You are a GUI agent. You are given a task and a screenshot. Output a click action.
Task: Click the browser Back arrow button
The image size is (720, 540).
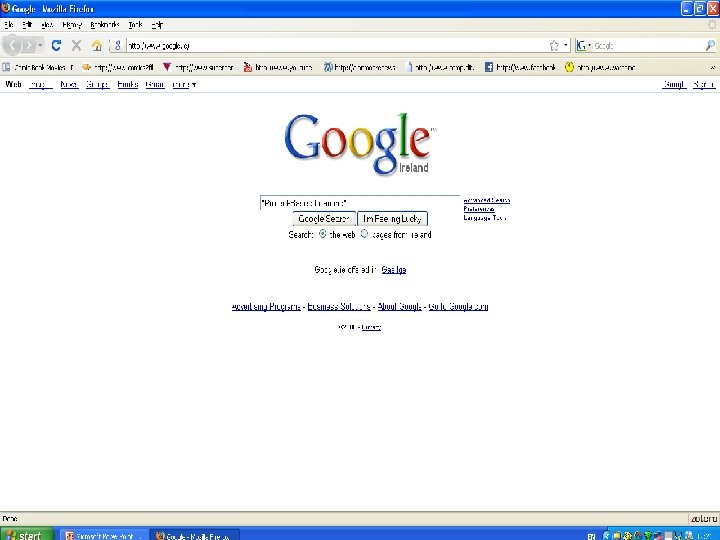point(12,45)
